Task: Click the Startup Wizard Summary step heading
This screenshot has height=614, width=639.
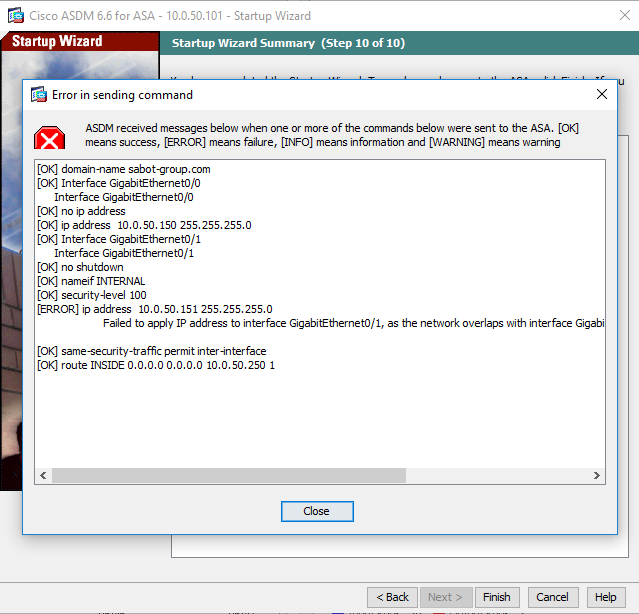Action: (x=288, y=43)
